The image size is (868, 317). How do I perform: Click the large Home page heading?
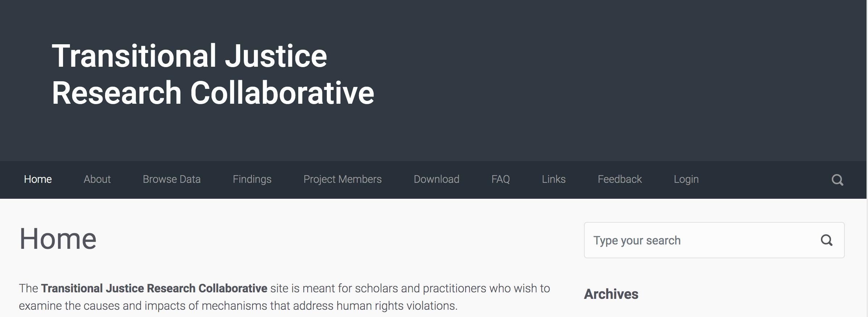pos(58,239)
